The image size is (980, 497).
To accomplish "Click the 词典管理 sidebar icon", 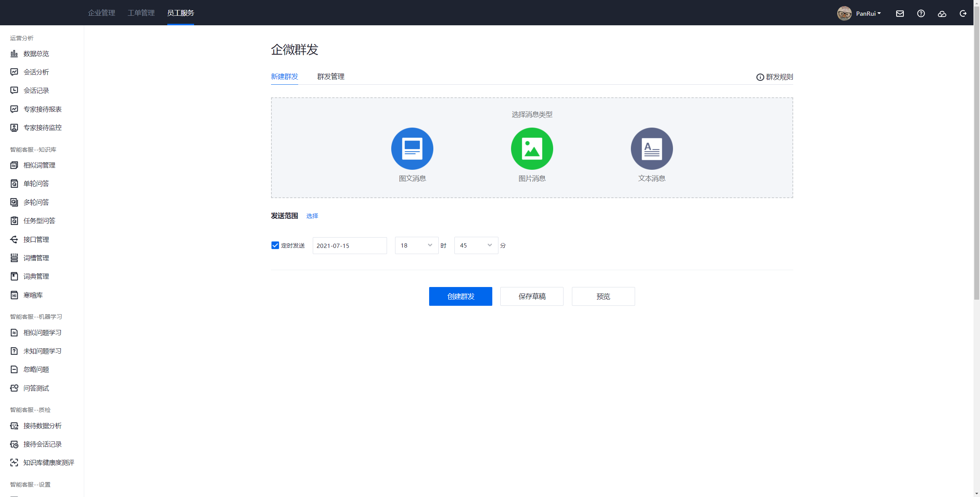I will (14, 276).
